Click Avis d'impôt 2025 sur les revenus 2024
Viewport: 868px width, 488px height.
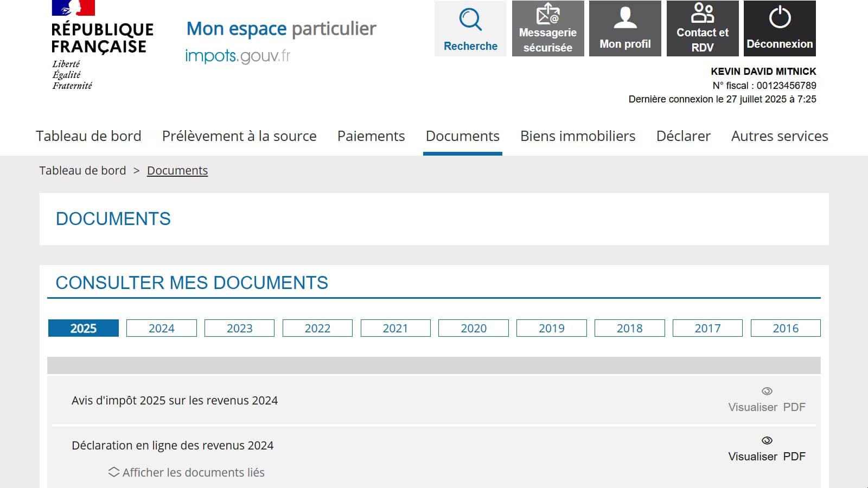(175, 400)
